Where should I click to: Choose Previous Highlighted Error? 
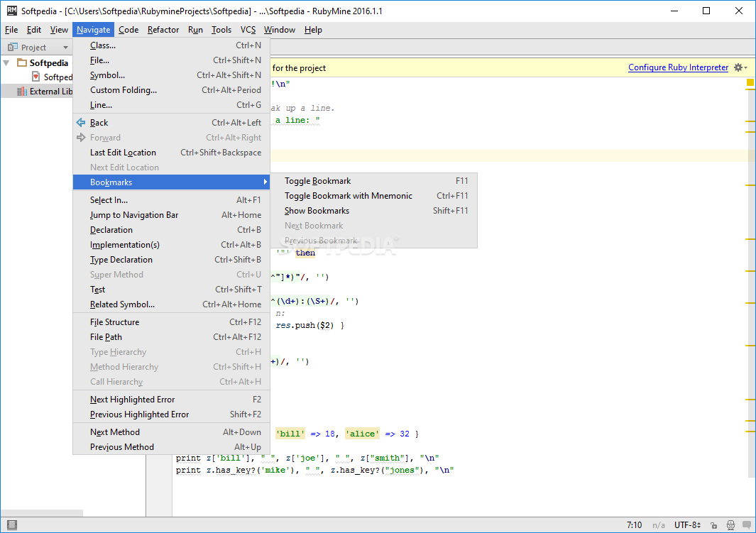click(171, 414)
